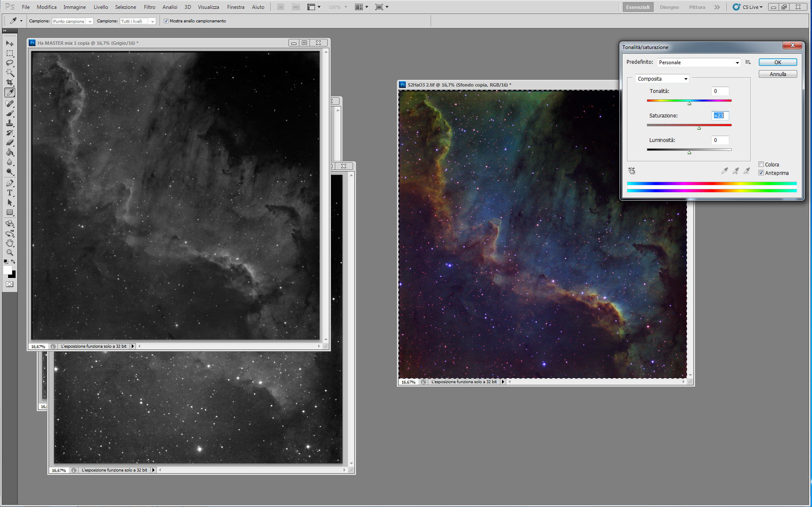This screenshot has width=812, height=507.
Task: Open the File menu
Action: pos(26,7)
